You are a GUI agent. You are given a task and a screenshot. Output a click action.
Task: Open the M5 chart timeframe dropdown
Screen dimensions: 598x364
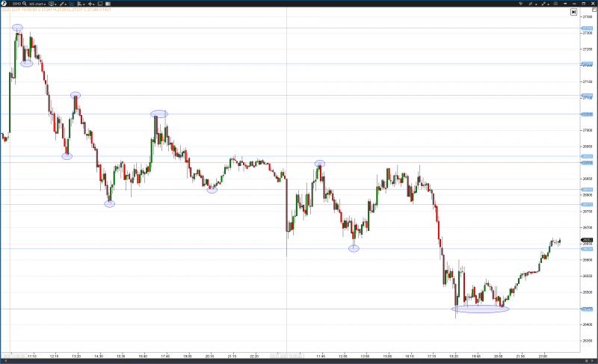click(37, 4)
